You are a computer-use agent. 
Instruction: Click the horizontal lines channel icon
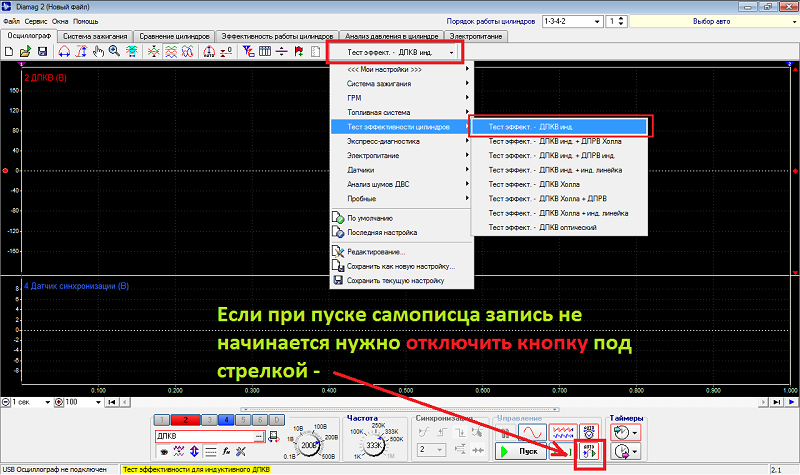210,452
